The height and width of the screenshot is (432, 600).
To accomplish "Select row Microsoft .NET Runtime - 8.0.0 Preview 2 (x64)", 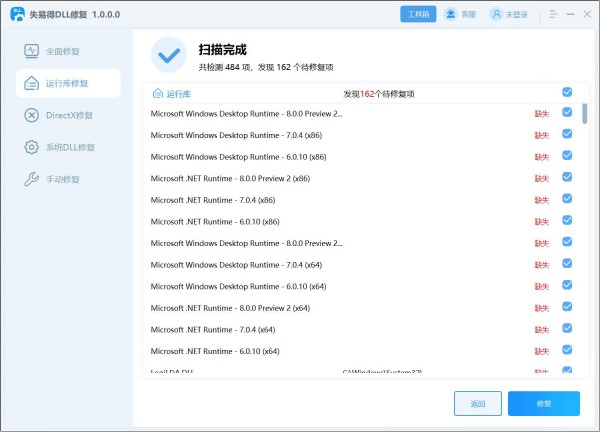I will (x=362, y=308).
